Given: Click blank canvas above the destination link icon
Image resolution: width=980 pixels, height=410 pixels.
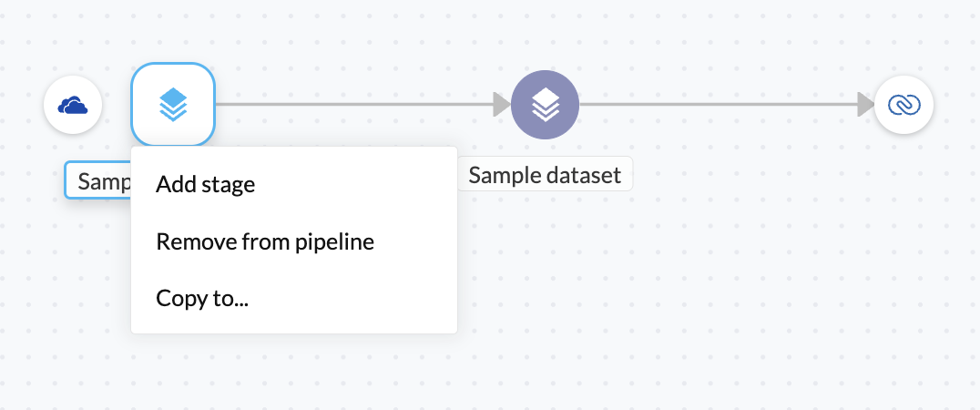Looking at the screenshot, I should pyautogui.click(x=904, y=35).
